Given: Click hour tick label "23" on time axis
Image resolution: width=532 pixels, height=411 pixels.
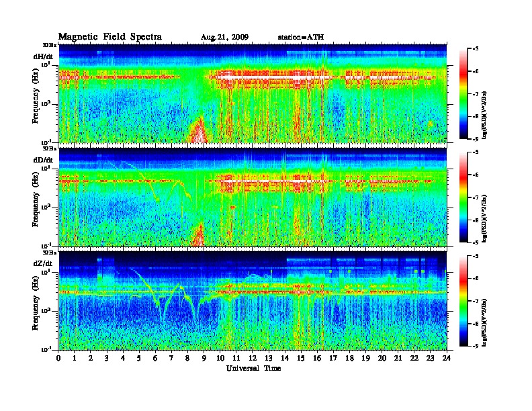Looking at the screenshot, I should coord(431,358).
